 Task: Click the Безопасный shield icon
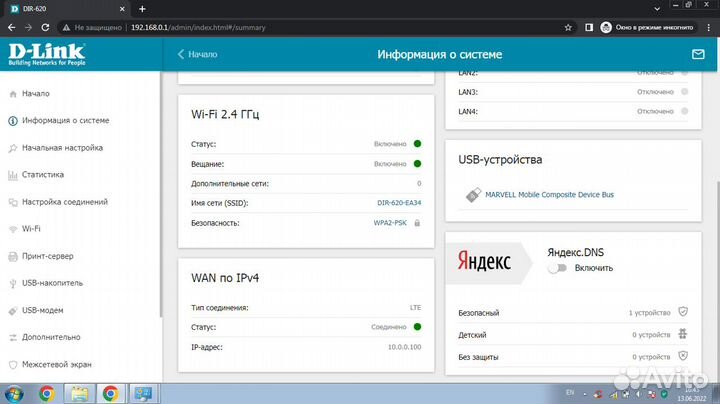[x=683, y=312]
